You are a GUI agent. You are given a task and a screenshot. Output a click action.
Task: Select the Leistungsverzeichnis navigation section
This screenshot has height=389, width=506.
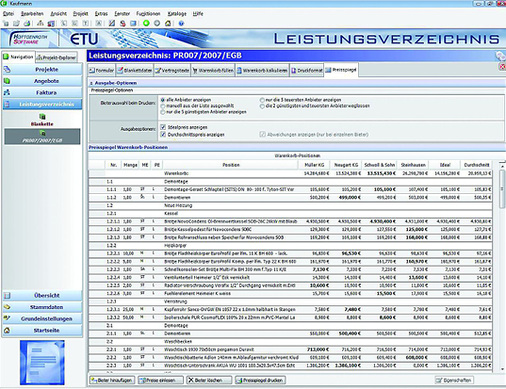tap(42, 104)
